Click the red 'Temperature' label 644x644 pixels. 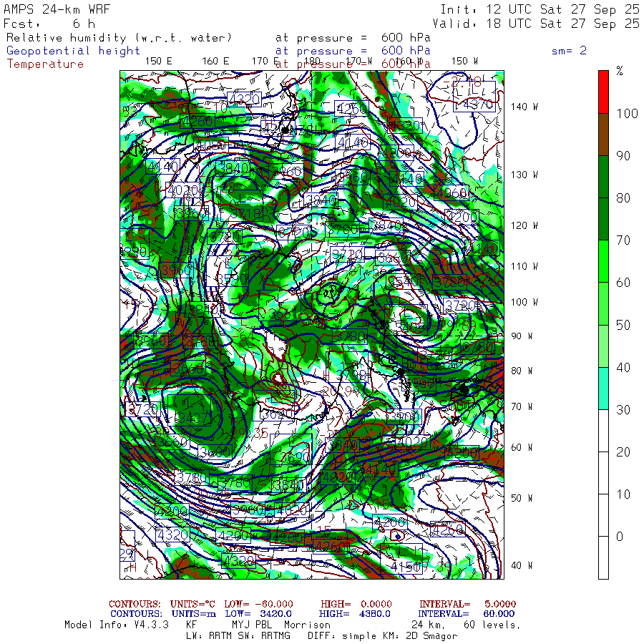tap(45, 64)
